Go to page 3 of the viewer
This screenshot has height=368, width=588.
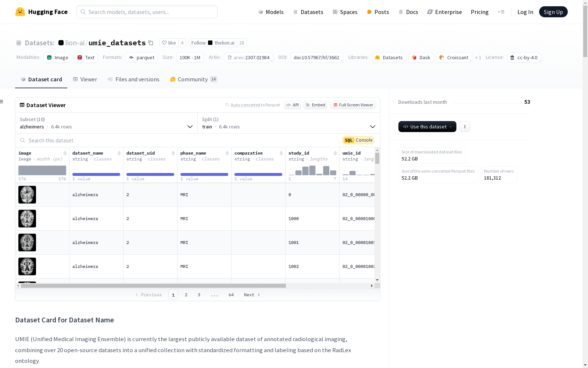click(199, 295)
